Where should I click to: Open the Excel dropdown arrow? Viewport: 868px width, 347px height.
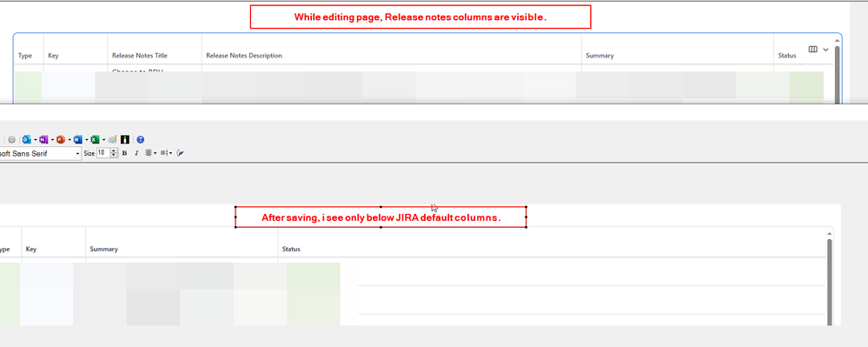[x=104, y=140]
